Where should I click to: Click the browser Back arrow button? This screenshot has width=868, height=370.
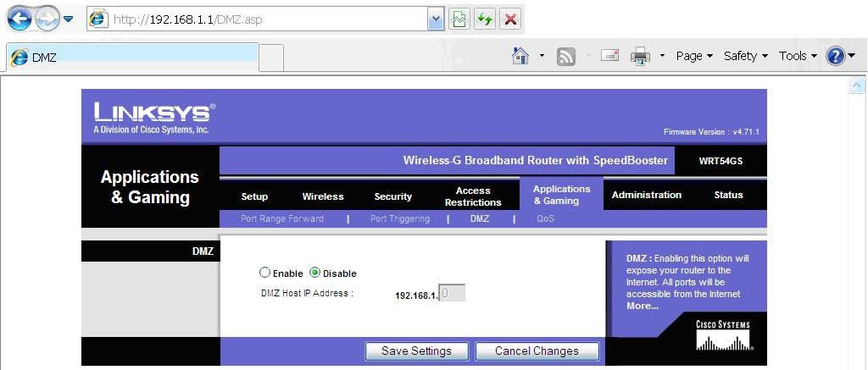click(x=19, y=19)
